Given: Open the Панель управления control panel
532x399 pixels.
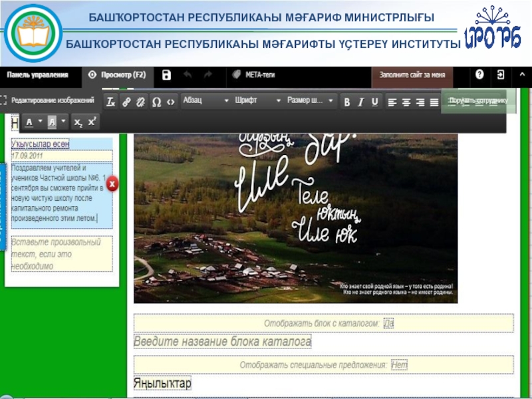Looking at the screenshot, I should click(38, 75).
